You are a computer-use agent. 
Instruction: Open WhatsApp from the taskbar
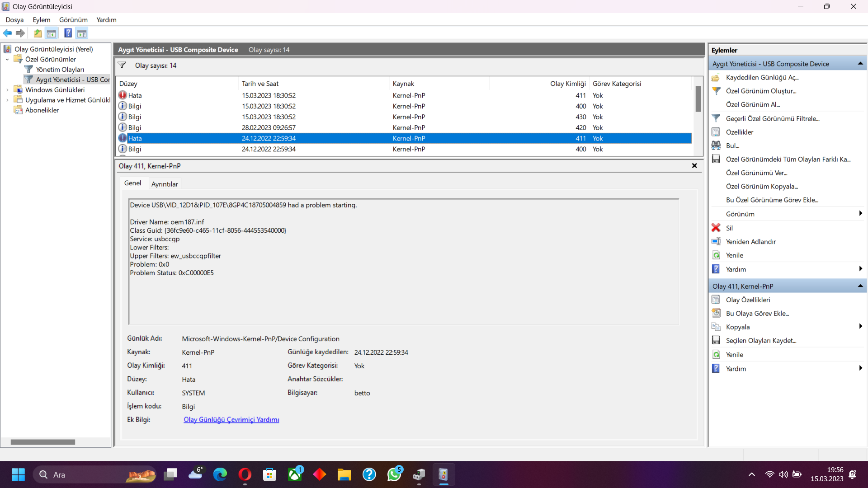(x=394, y=474)
